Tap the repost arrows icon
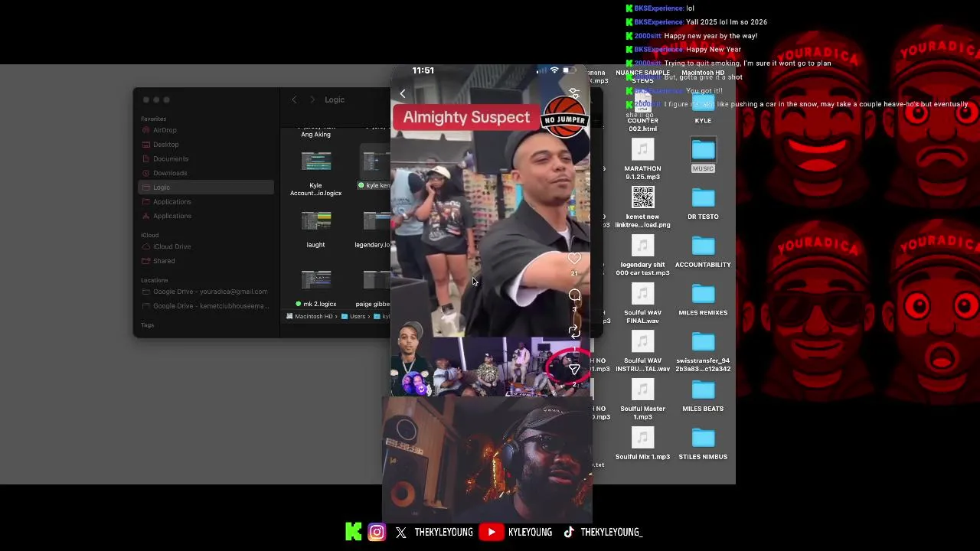The height and width of the screenshot is (551, 980). (574, 331)
